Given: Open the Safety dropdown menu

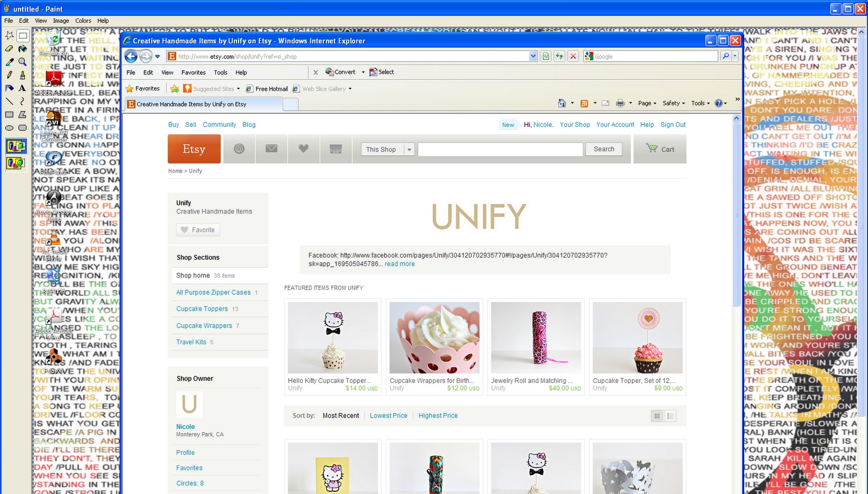Looking at the screenshot, I should tap(674, 103).
